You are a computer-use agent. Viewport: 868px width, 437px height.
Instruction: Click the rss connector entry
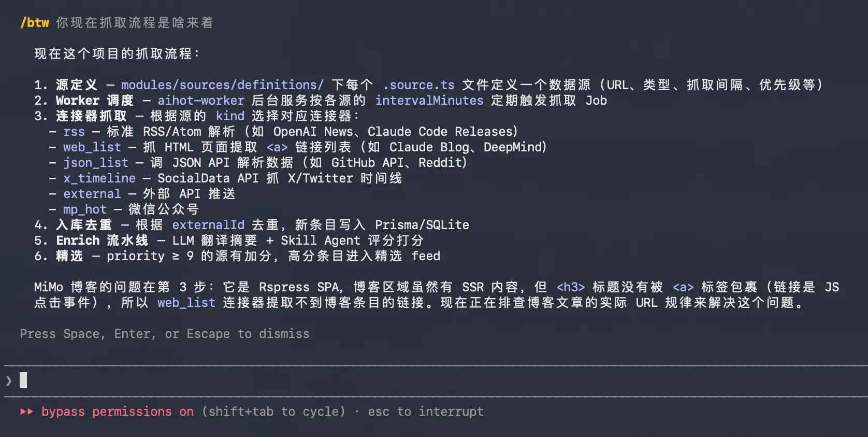pos(74,132)
